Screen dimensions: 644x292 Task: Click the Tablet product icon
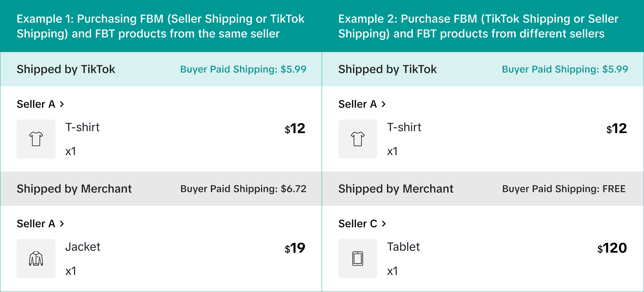coord(358,258)
